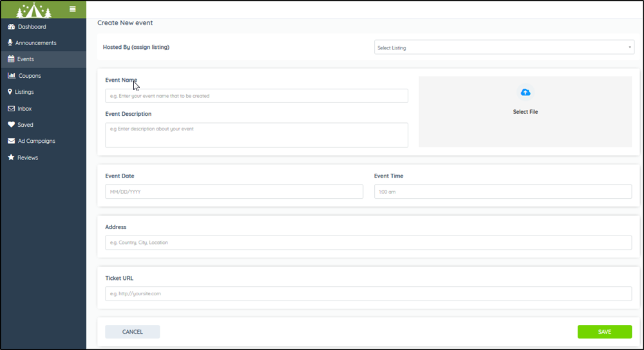The height and width of the screenshot is (350, 644).
Task: Click the Create New event heading
Action: [125, 23]
